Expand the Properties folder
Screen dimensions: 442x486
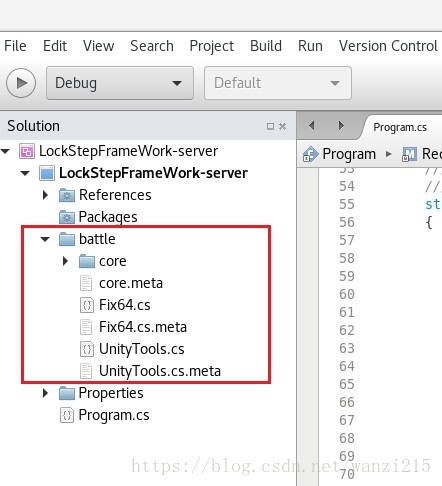(46, 393)
